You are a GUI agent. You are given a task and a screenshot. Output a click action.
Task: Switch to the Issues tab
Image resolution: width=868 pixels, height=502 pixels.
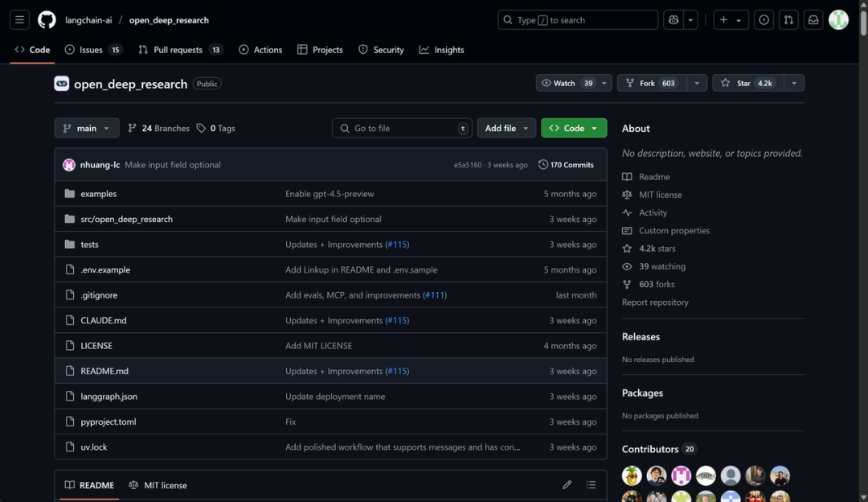coord(92,50)
